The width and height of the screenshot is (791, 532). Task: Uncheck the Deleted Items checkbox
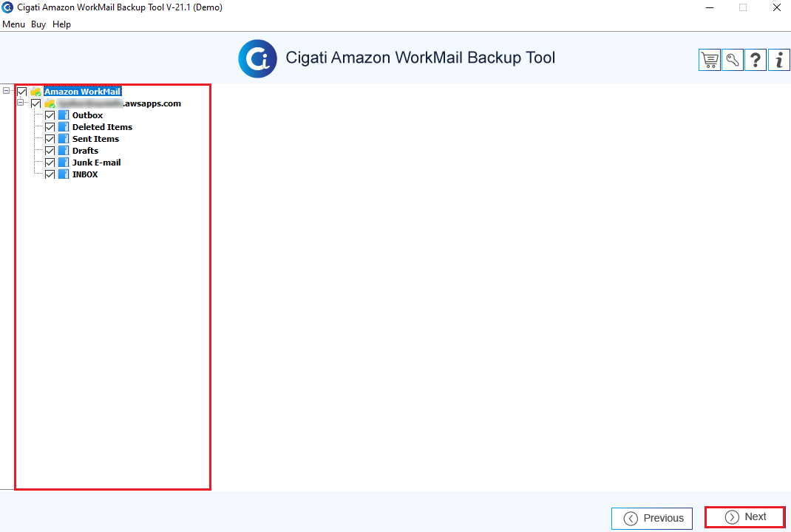pos(50,127)
